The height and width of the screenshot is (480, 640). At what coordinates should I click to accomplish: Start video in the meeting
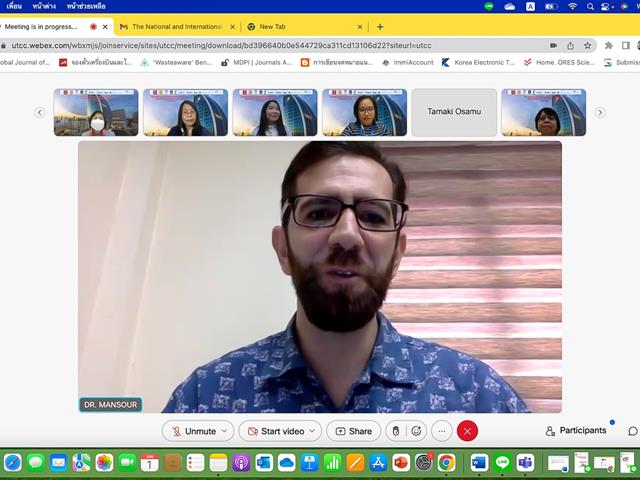(x=276, y=431)
